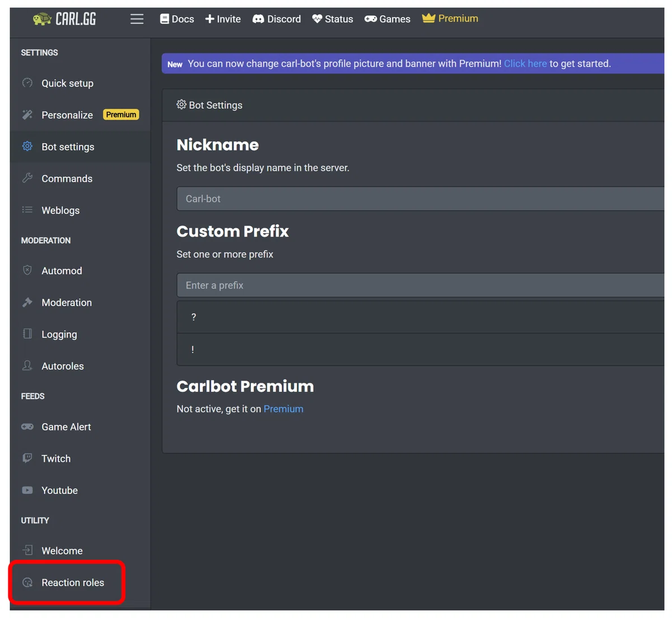Click the FEEDS sidebar section label
This screenshot has height=618, width=672.
click(x=32, y=396)
